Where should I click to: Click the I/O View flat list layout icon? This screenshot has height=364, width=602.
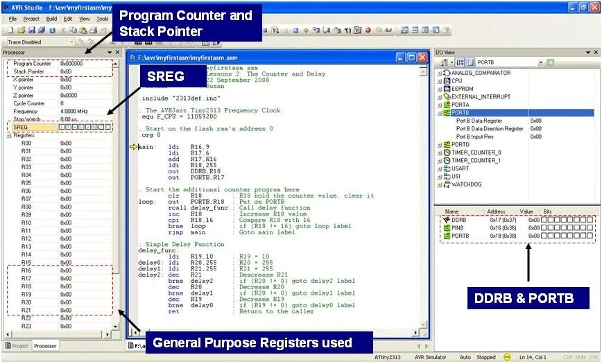(470, 62)
